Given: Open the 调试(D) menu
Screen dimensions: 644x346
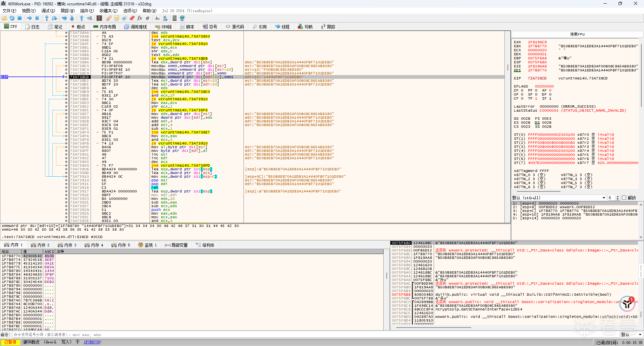Looking at the screenshot, I should 48,11.
